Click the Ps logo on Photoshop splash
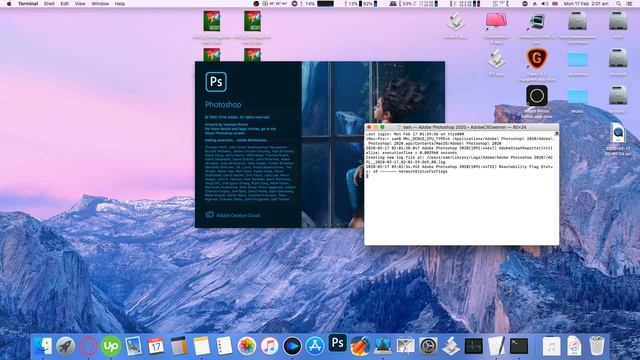The width and height of the screenshot is (640, 360). pos(216,82)
